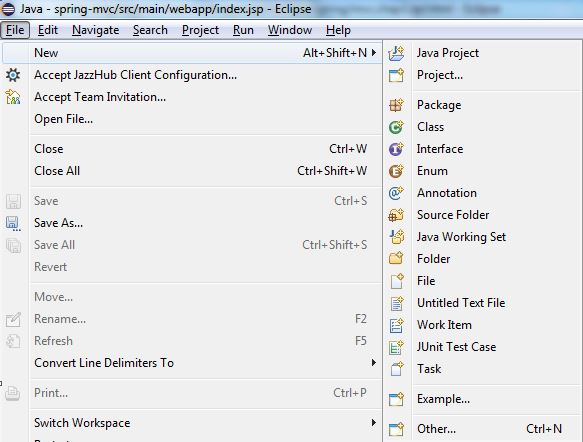Click the Example... wizard icon

(x=396, y=399)
